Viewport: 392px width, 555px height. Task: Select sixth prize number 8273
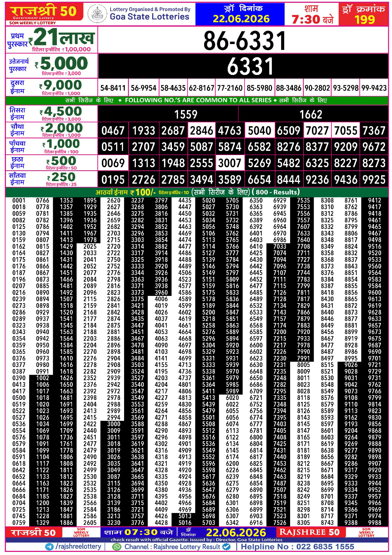[x=374, y=163]
